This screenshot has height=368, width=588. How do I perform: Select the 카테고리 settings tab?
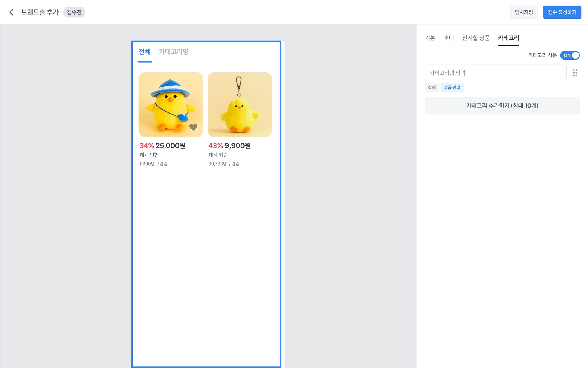(508, 38)
